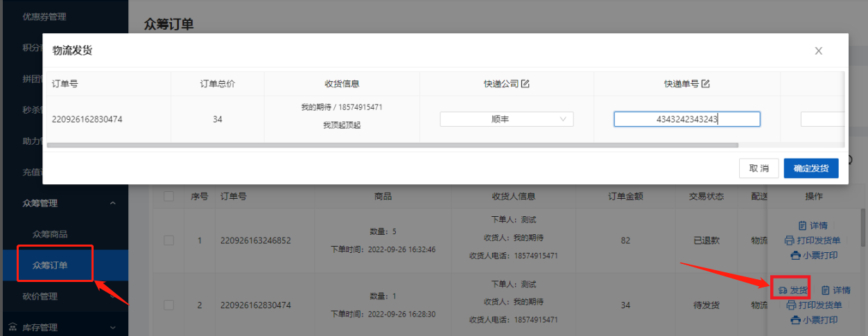Open 详情 for order 220926162830474

836,290
